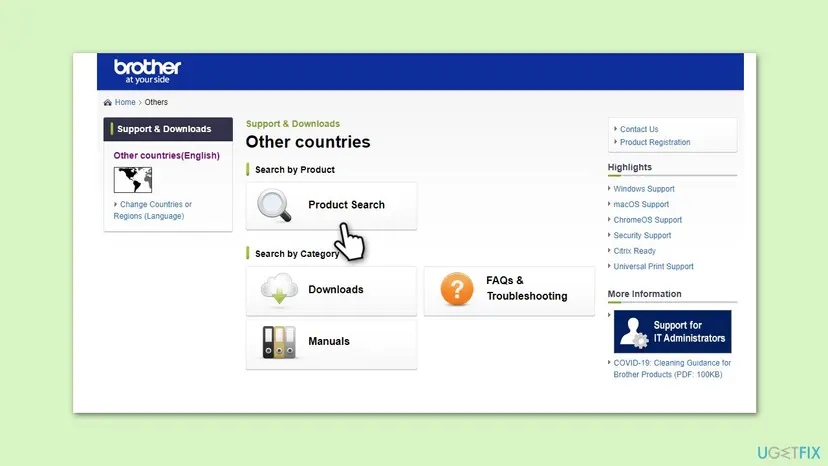Screen dimensions: 828x466
Task: Open the Downloads category
Action: (331, 291)
